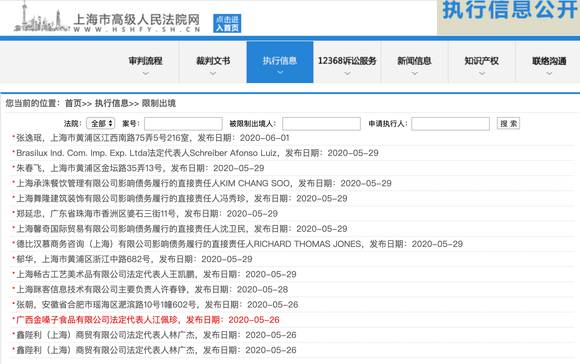Select the 12368诉讼服务 menu item
The height and width of the screenshot is (364, 580).
click(347, 62)
